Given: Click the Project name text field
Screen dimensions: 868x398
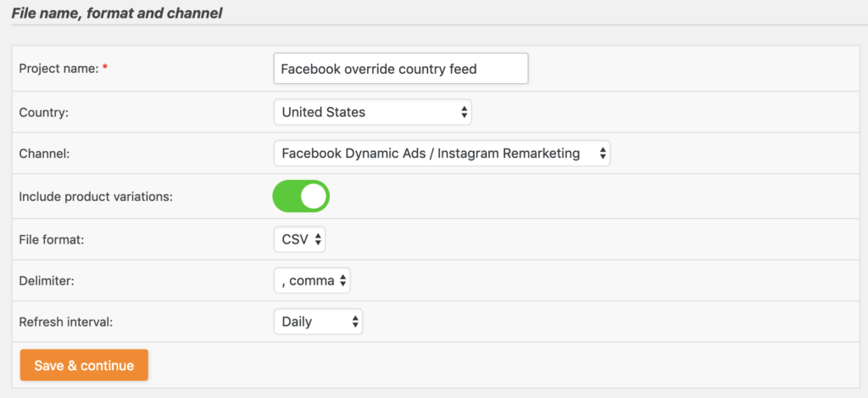Looking at the screenshot, I should coord(401,69).
